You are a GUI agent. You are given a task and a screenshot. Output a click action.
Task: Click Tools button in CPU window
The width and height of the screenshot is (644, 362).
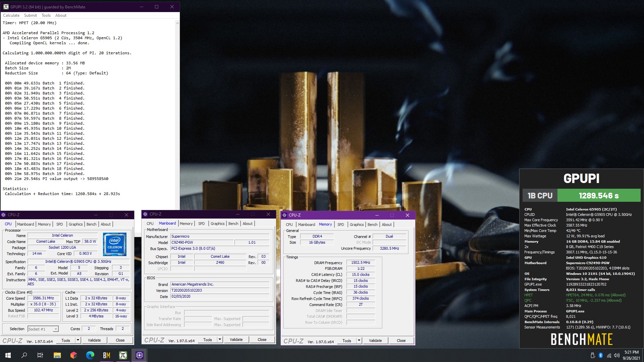pyautogui.click(x=66, y=340)
